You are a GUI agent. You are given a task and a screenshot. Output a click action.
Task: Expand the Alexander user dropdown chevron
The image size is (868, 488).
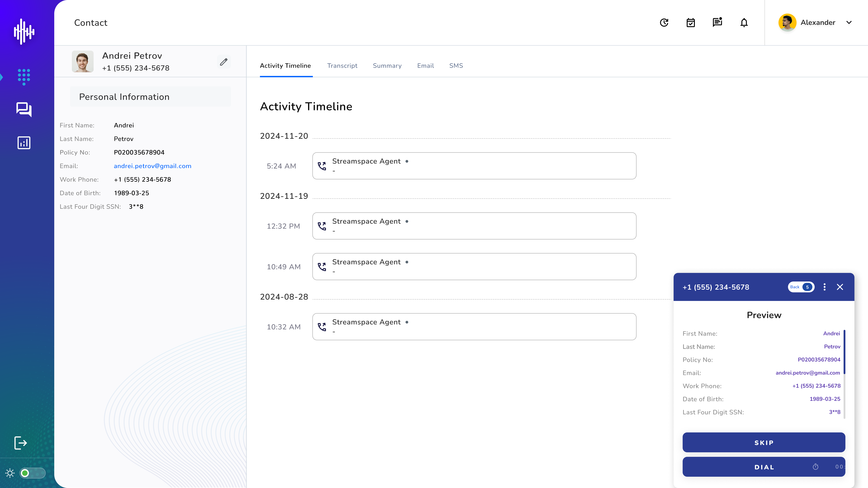point(849,23)
